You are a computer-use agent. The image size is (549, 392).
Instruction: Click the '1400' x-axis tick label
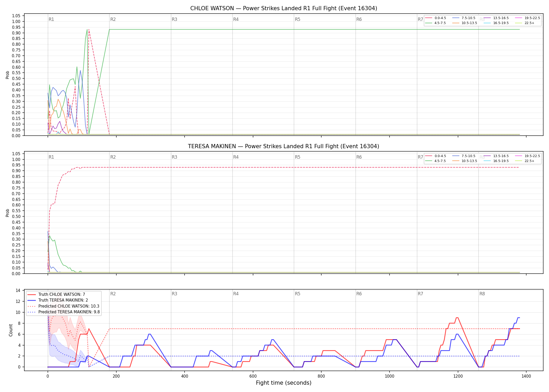tap(526, 376)
